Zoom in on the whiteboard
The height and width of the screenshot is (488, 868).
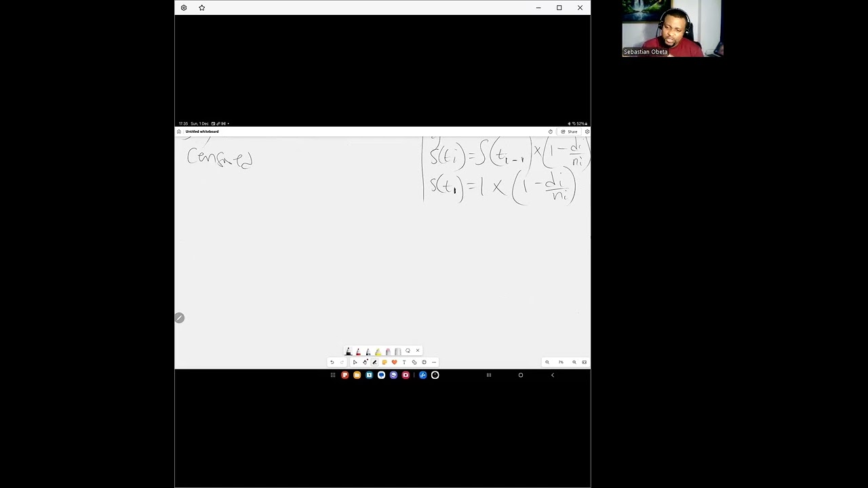pyautogui.click(x=574, y=362)
